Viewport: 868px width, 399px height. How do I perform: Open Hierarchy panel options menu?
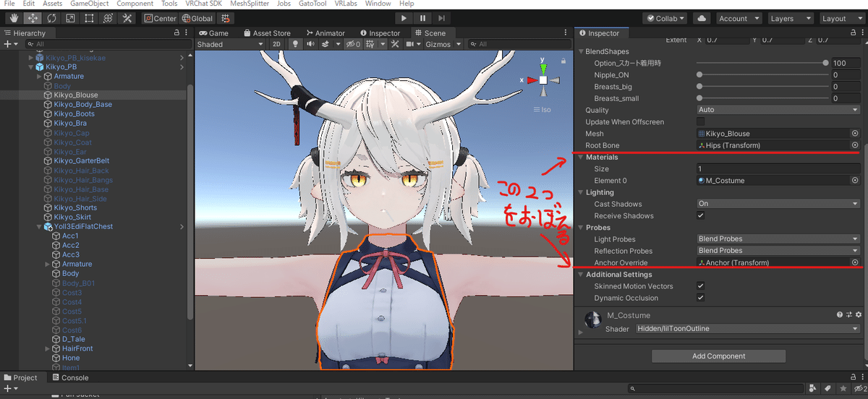187,33
